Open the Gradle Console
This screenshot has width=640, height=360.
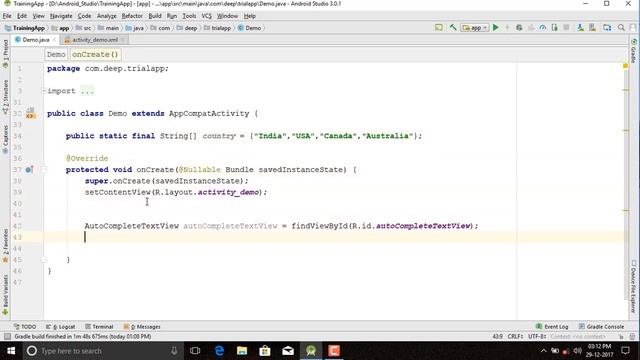click(x=601, y=327)
